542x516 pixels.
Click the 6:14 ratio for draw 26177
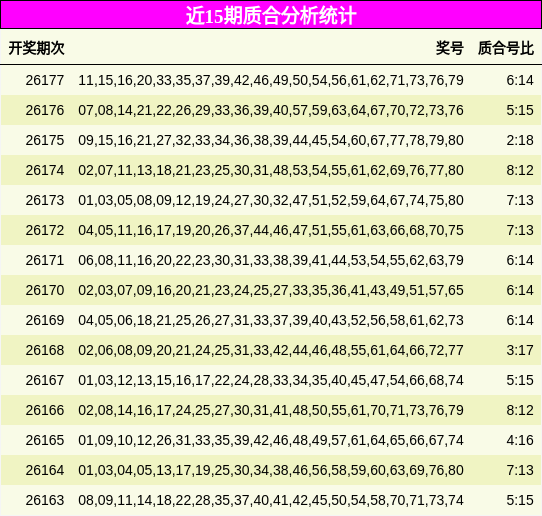(x=520, y=80)
